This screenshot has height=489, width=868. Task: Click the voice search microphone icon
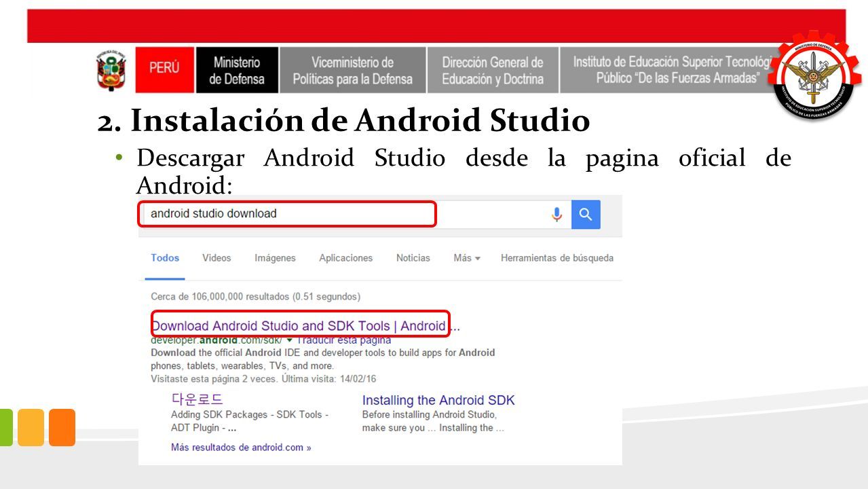click(556, 215)
